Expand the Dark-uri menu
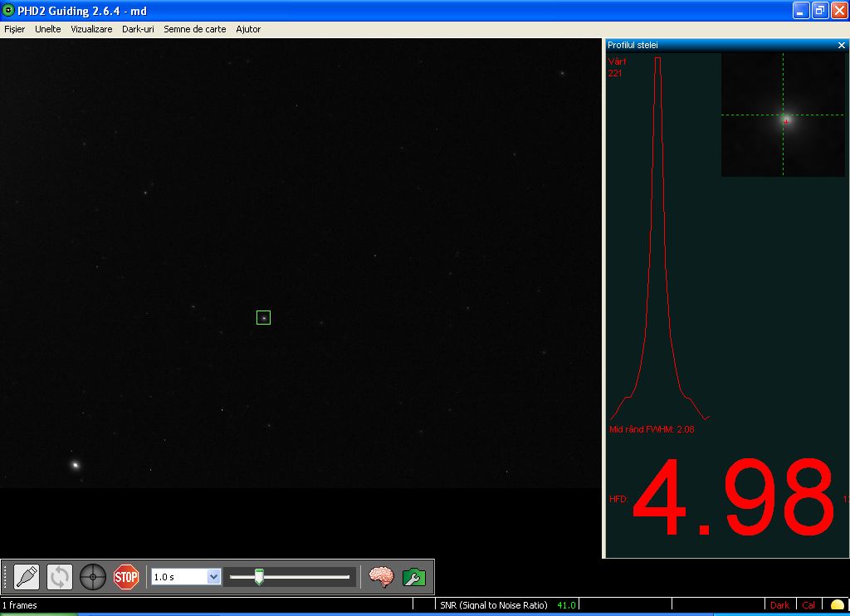Screen dimensions: 850x616 point(138,29)
